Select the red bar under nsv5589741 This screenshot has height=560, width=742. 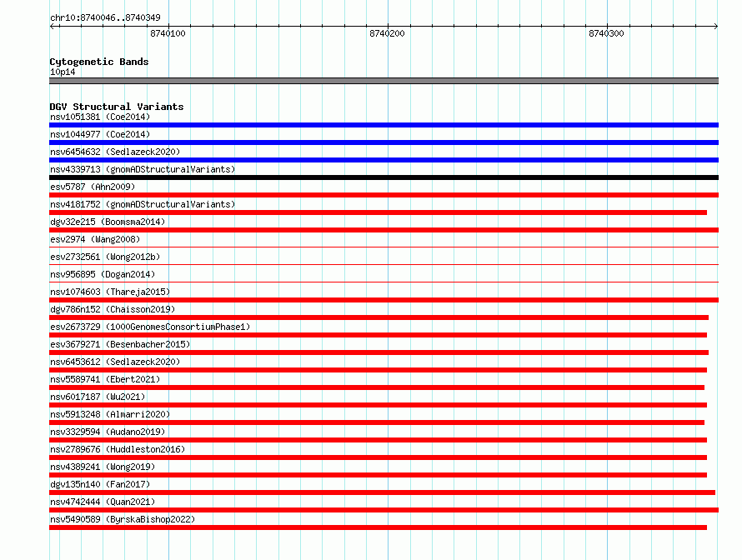point(377,387)
